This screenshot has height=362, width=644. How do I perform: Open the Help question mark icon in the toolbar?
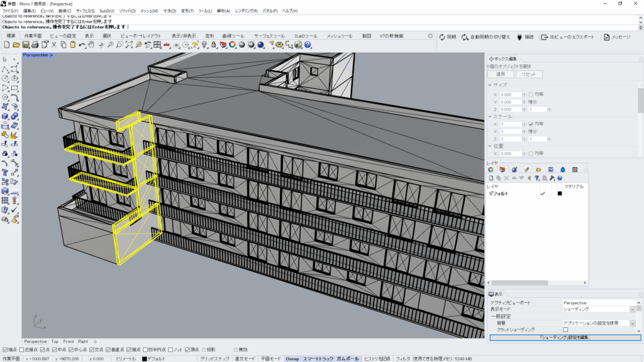point(308,45)
